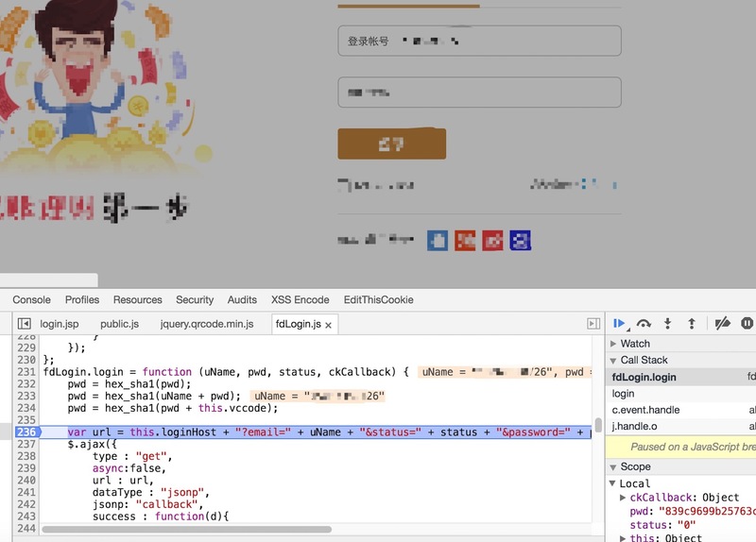Open the Console panel tab
This screenshot has width=756, height=542.
click(31, 299)
